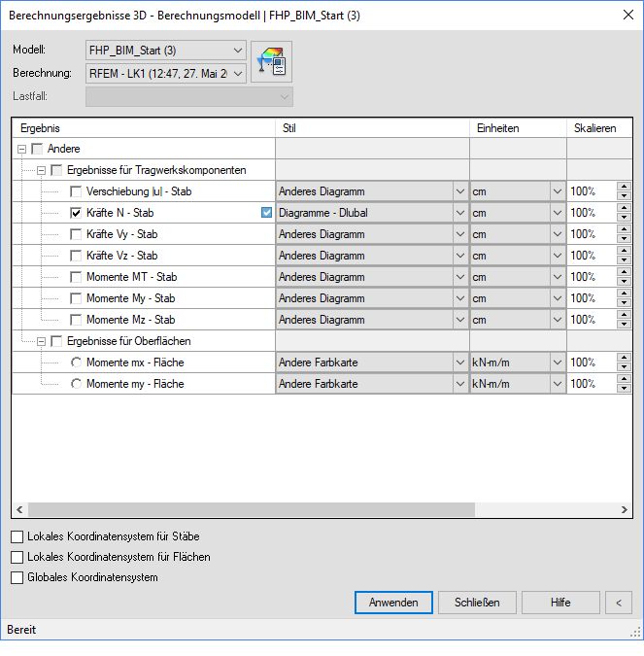This screenshot has width=644, height=656.
Task: Open the Berechnung dropdown
Action: tap(165, 74)
